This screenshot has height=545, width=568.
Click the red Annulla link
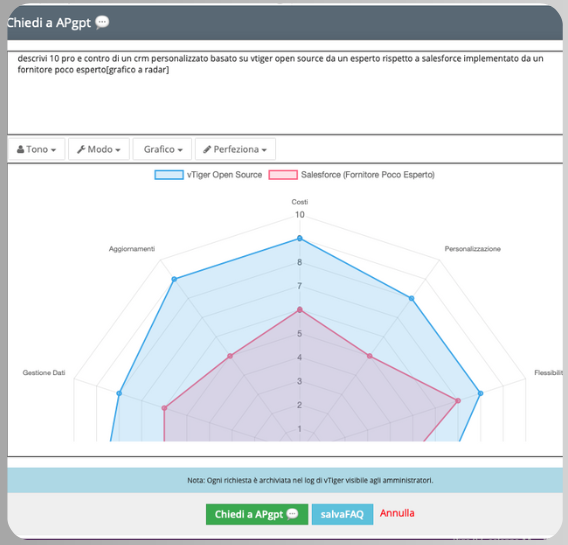(397, 513)
